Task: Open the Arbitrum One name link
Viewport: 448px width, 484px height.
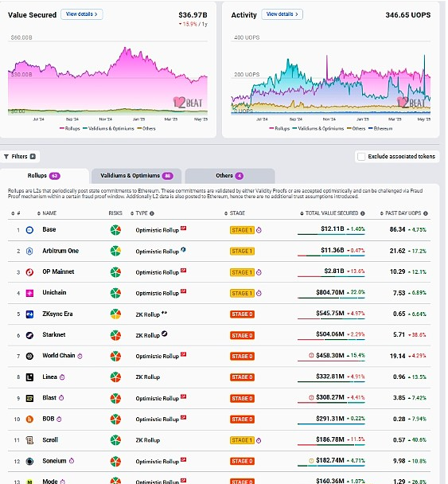Action: click(60, 251)
